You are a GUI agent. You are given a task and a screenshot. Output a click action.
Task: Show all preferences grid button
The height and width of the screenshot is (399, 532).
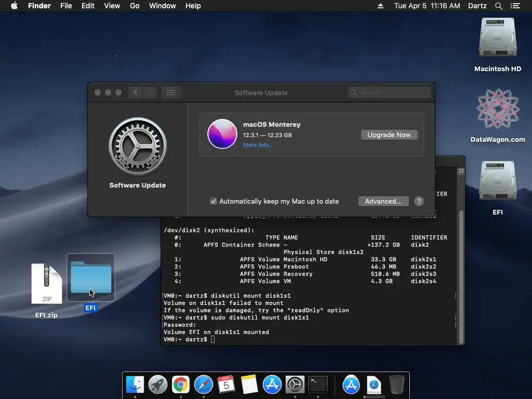click(170, 92)
